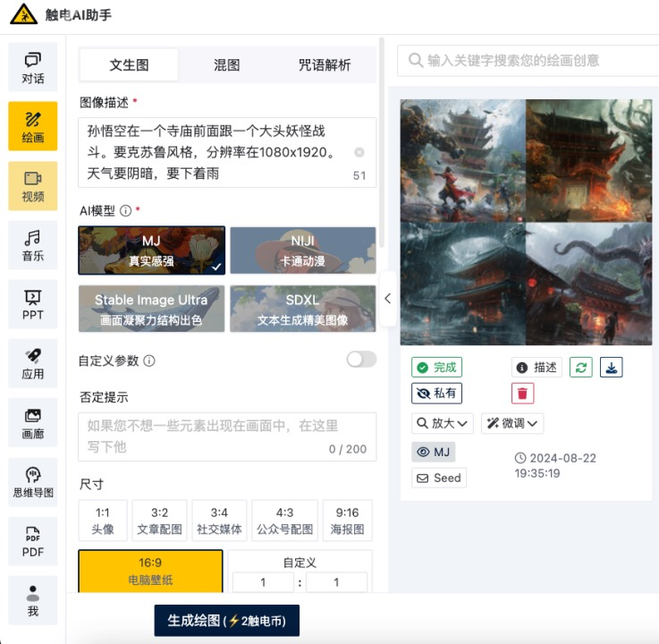Image resolution: width=659 pixels, height=644 pixels.
Task: Collapse the left panel with chevron
Action: (387, 299)
